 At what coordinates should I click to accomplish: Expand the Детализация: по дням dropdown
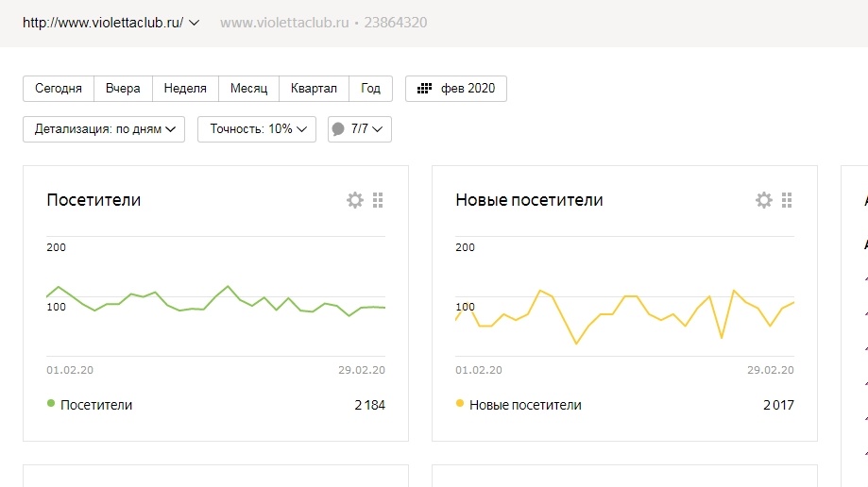[104, 129]
